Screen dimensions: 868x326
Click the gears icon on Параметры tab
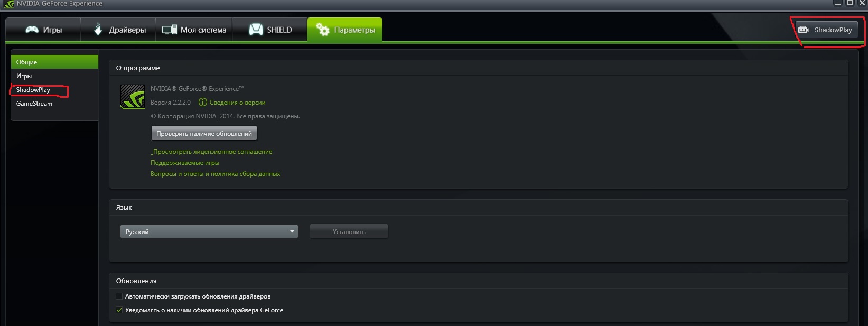322,30
